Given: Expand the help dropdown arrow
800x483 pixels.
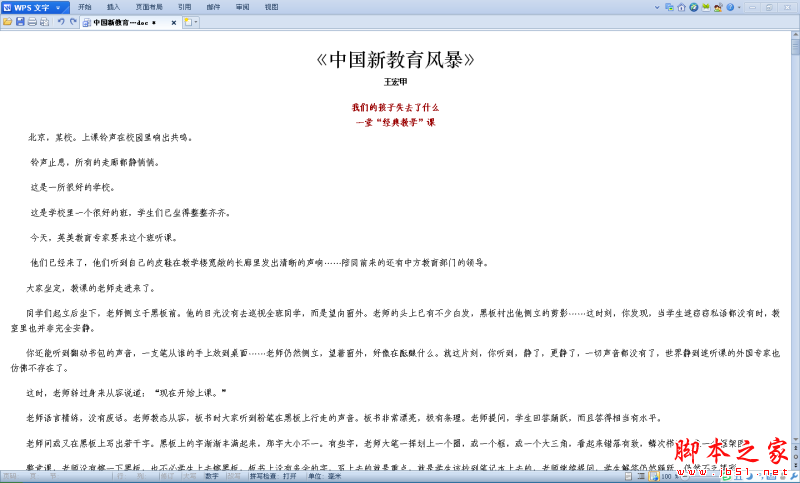Looking at the screenshot, I should coord(739,8).
